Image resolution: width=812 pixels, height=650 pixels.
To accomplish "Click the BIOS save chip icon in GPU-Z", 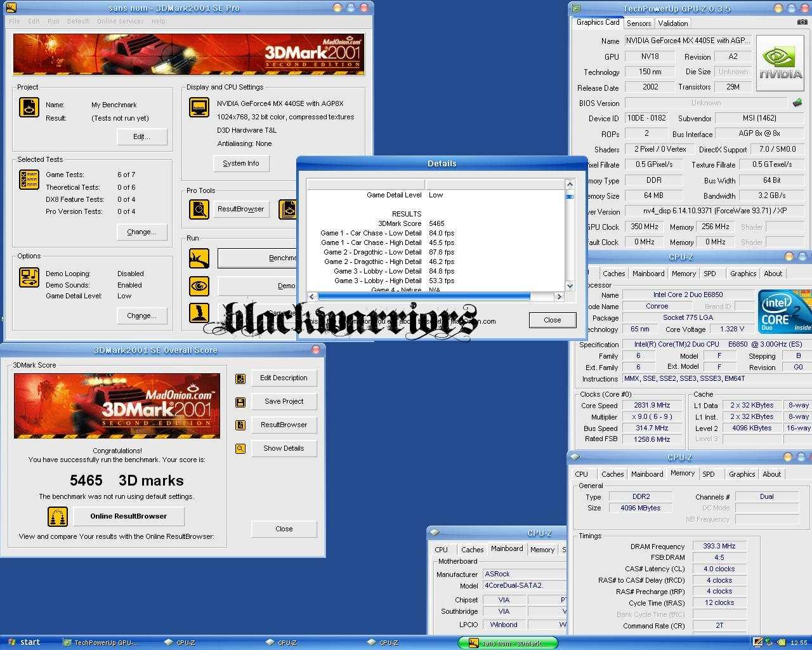I will click(x=797, y=102).
